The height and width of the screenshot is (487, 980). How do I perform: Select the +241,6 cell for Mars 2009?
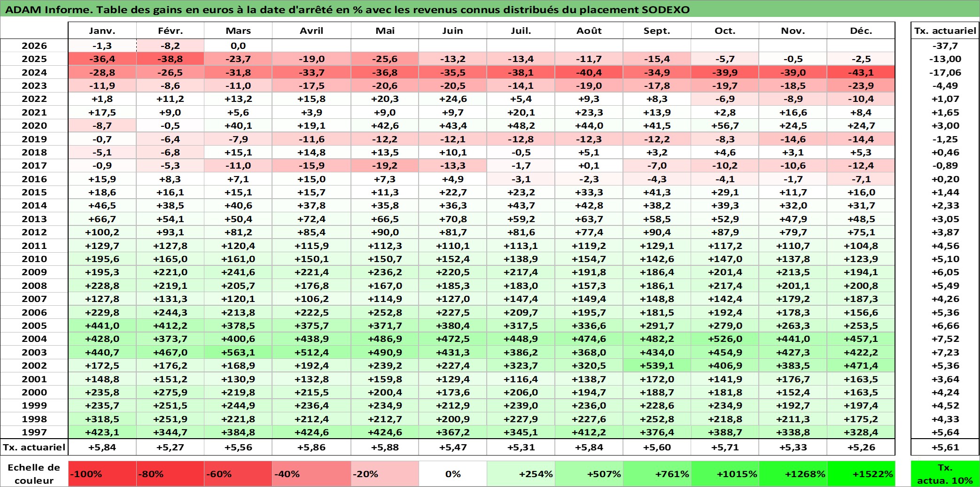(x=238, y=272)
